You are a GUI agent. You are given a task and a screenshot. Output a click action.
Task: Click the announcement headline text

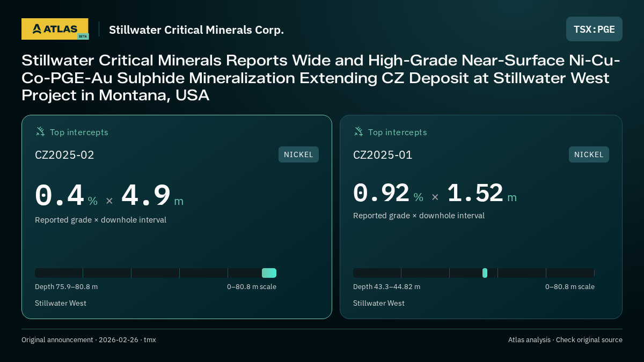click(x=321, y=78)
